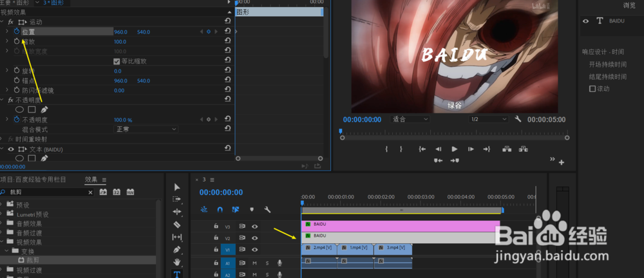
Task: Click Extract button in Program monitor
Action: [x=523, y=149]
